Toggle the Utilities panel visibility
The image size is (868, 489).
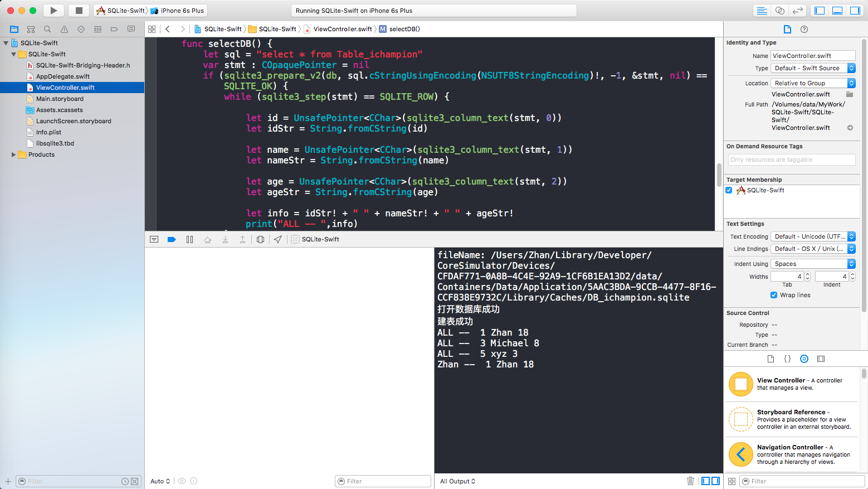pyautogui.click(x=855, y=11)
